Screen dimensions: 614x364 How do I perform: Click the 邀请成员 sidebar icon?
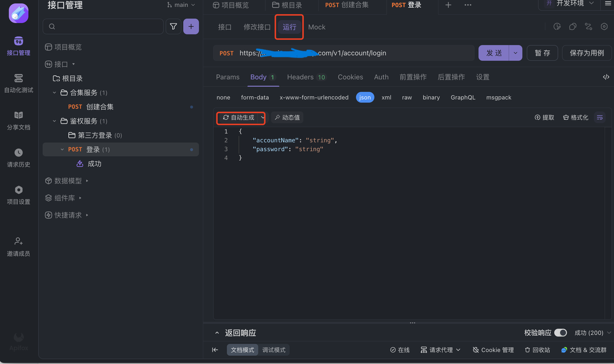(x=18, y=246)
